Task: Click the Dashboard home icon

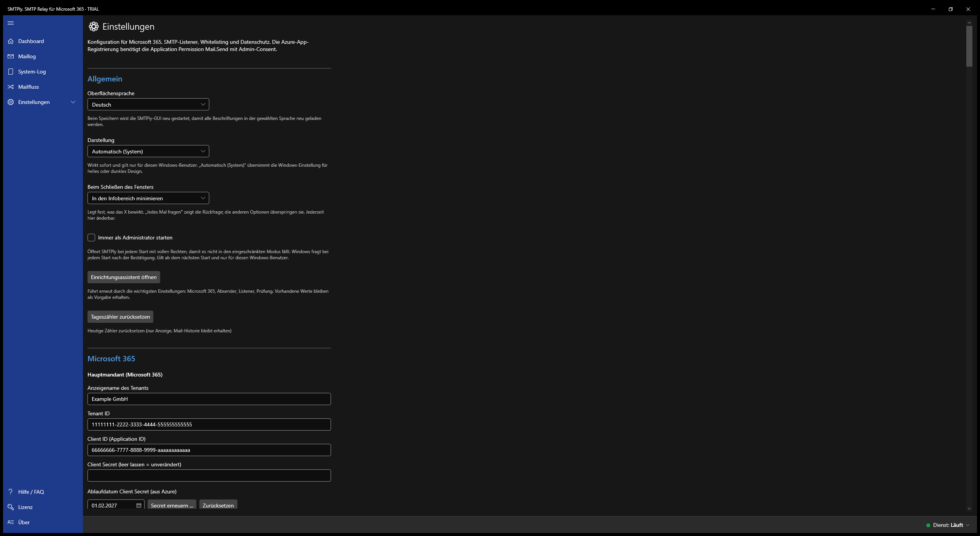Action: coord(11,41)
